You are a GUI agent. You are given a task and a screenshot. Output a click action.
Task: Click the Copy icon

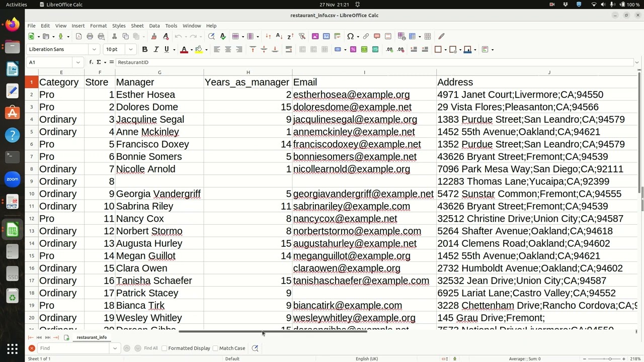[x=125, y=36]
